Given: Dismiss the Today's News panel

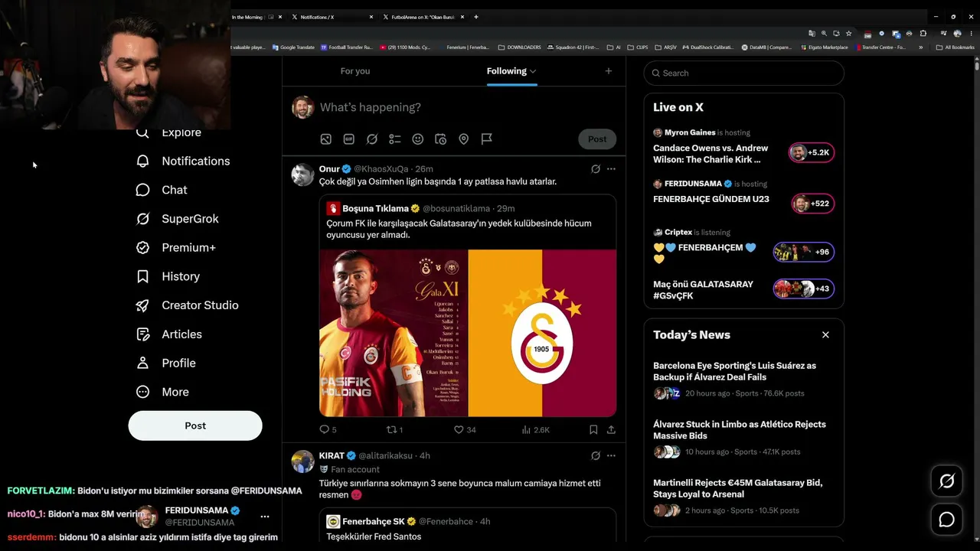Looking at the screenshot, I should [x=825, y=335].
